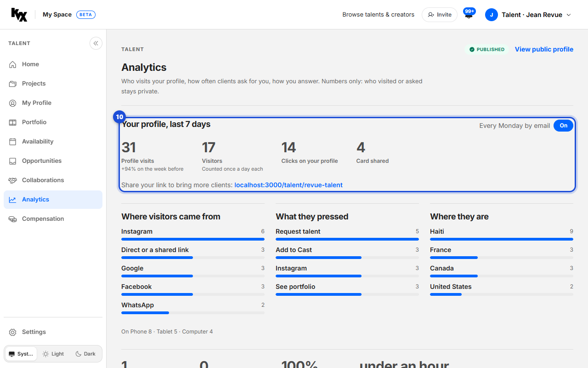Screen dimensions: 588x368
Task: Open the localhost:3000/talent/revue-talent link
Action: (288, 185)
